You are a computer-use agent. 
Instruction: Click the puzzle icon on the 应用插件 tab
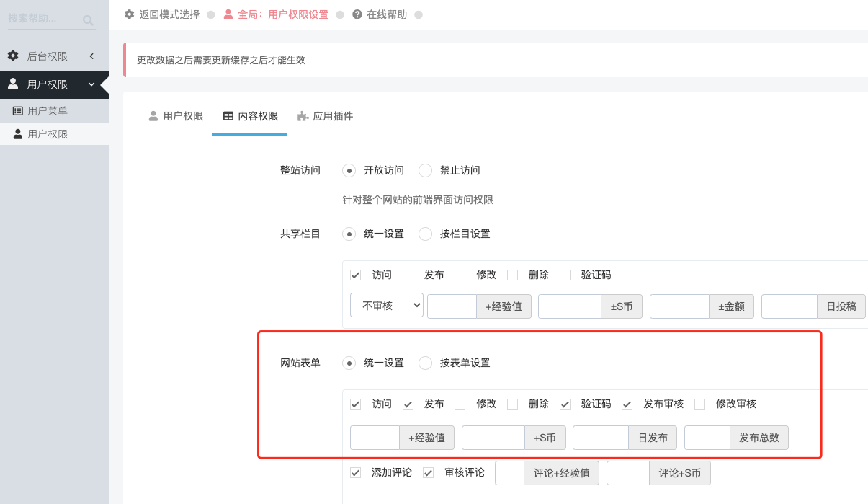[303, 116]
